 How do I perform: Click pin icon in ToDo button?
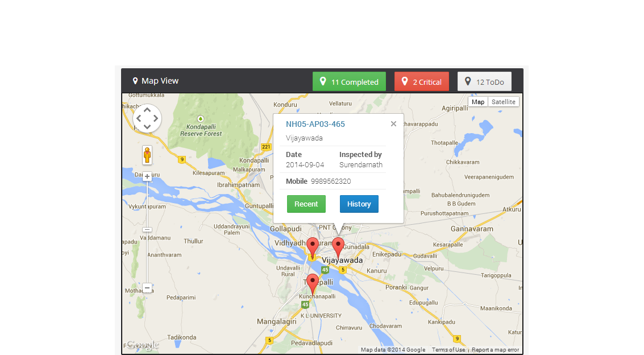point(468,81)
